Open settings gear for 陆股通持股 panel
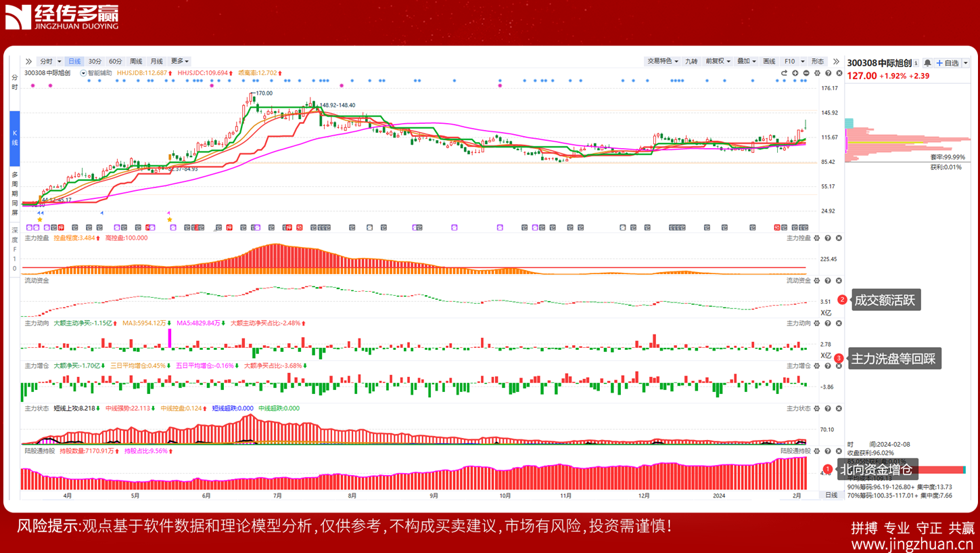This screenshot has height=553, width=980. pyautogui.click(x=817, y=451)
